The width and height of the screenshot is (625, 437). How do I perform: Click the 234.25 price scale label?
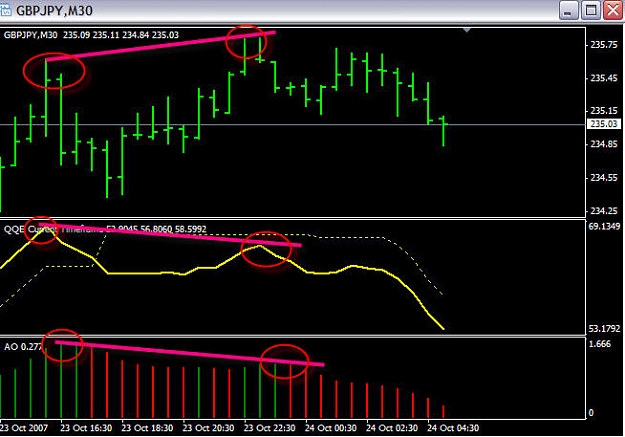pos(603,210)
